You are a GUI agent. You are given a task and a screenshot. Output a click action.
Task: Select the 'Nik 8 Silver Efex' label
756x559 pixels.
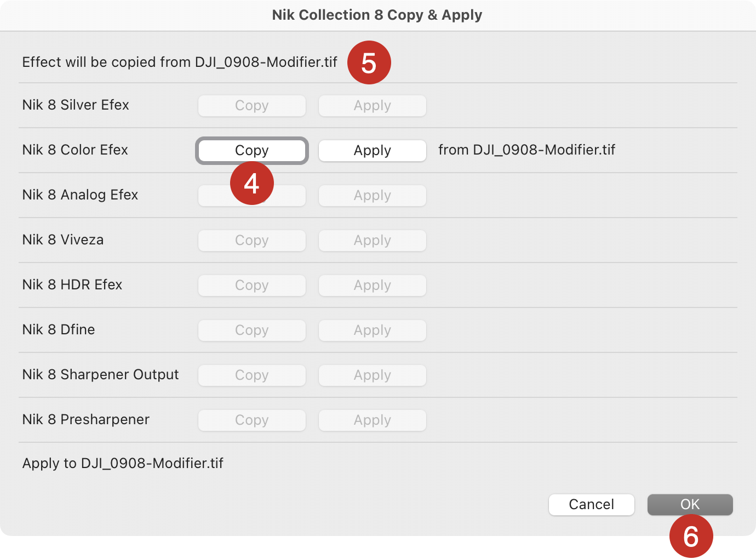click(x=76, y=105)
